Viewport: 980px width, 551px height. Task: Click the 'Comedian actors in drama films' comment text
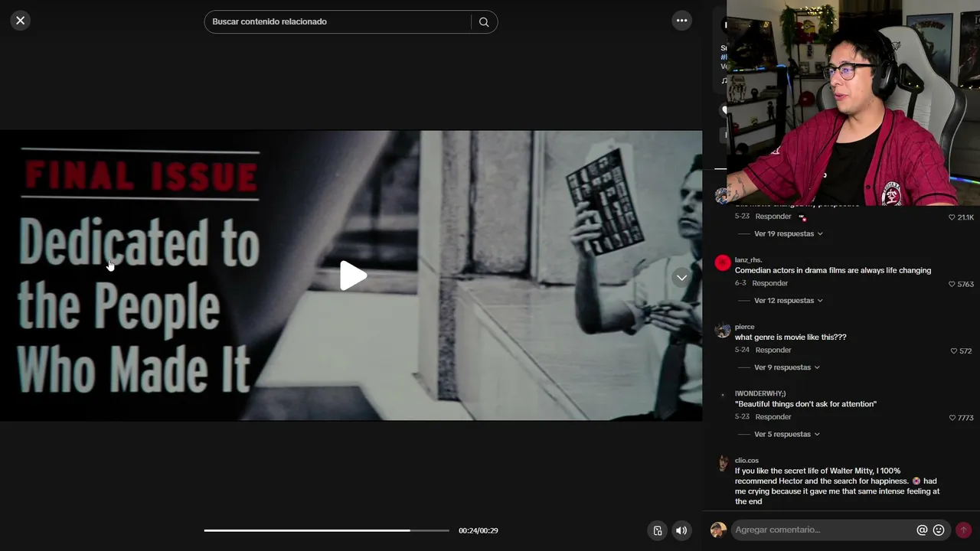pos(833,270)
